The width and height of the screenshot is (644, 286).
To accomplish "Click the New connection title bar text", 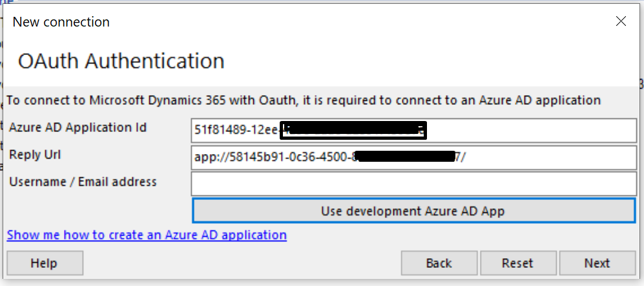I will (61, 21).
